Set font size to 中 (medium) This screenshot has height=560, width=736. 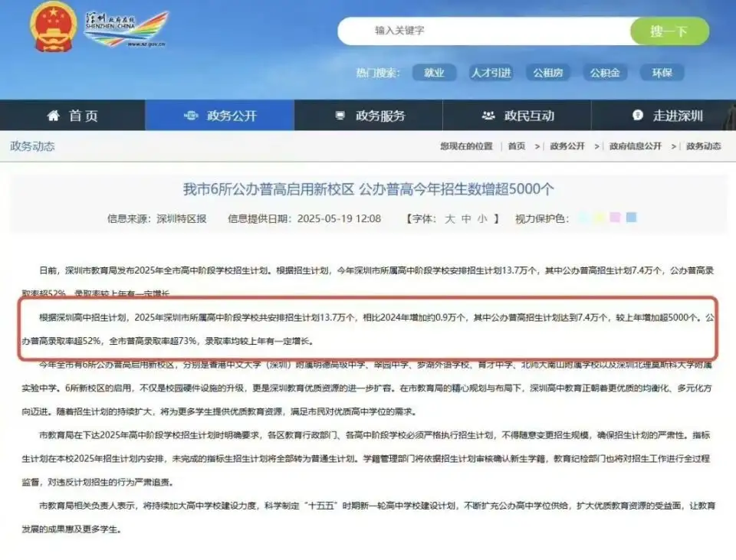[x=466, y=218]
